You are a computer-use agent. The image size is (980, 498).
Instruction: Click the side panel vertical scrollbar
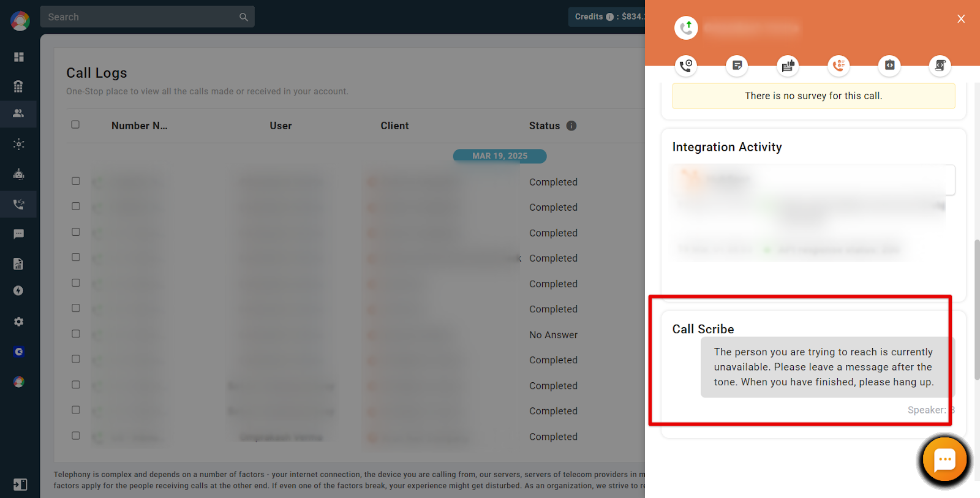pos(977,309)
